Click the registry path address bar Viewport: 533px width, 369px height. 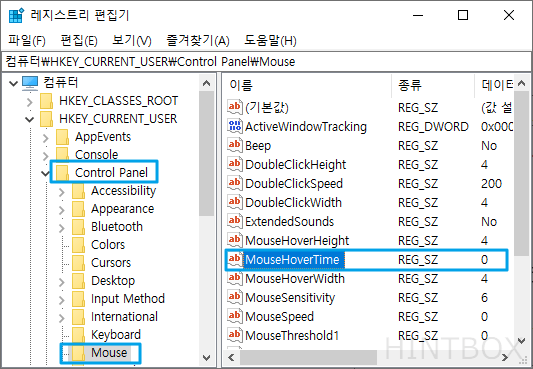pos(266,62)
